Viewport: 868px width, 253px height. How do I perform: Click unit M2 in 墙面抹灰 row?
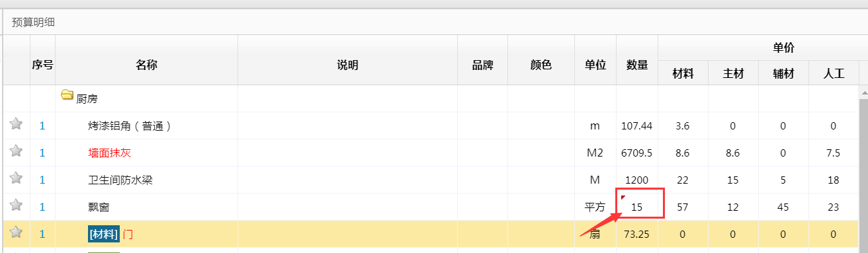pos(595,153)
